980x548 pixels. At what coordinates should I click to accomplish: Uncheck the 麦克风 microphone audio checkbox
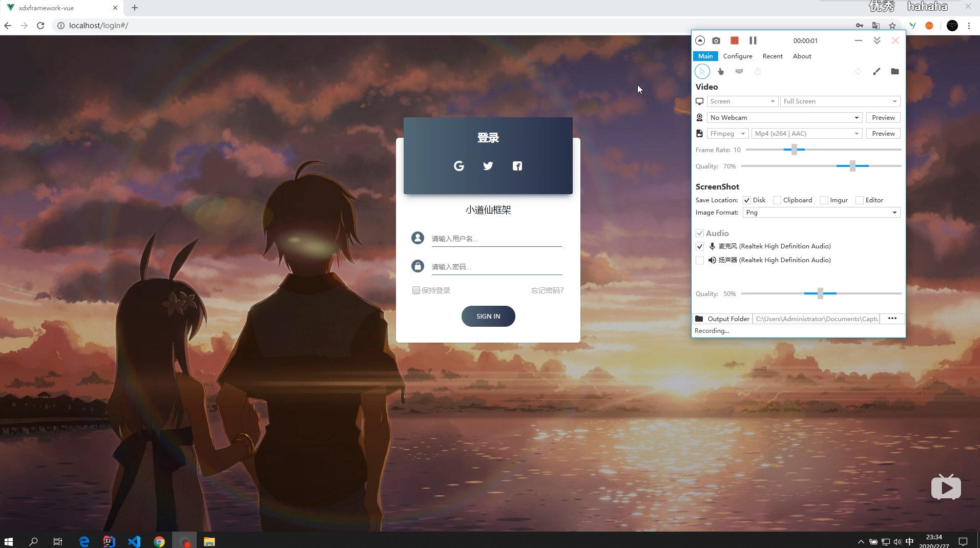coord(699,246)
